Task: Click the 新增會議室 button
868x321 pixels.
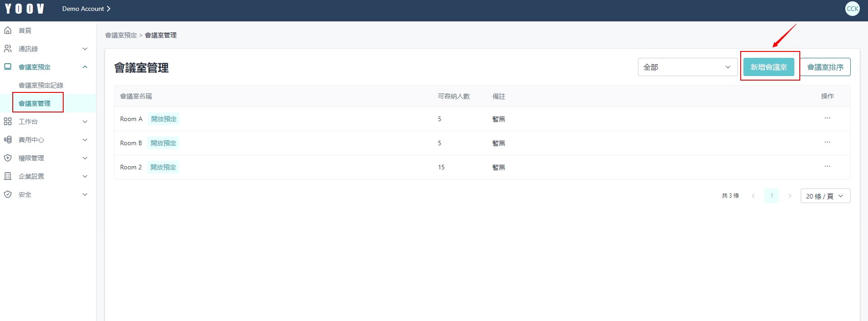Action: [x=768, y=67]
